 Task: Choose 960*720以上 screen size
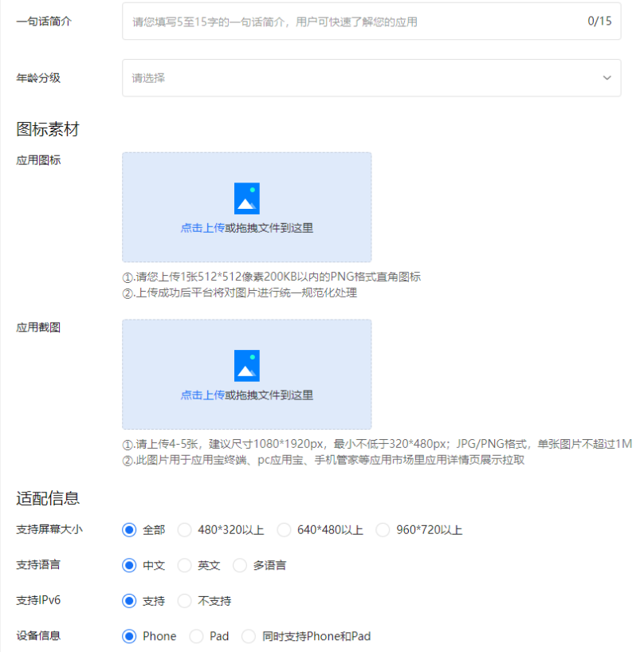[x=383, y=530]
